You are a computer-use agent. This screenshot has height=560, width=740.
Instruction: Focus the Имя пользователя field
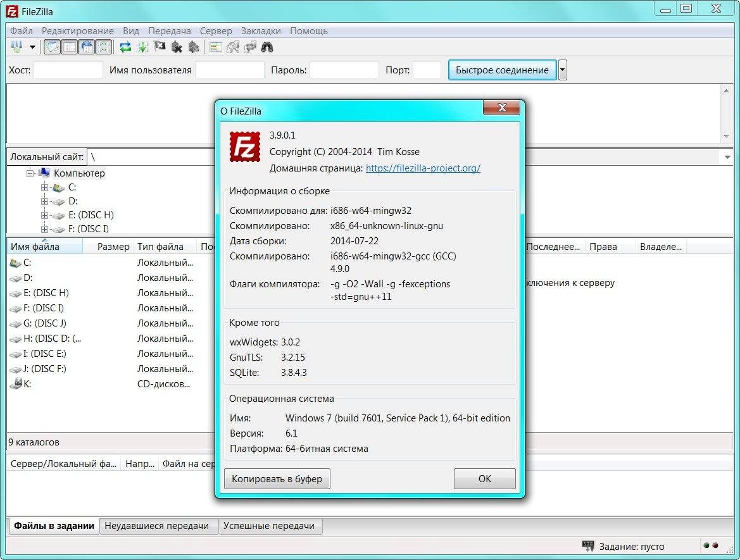230,70
